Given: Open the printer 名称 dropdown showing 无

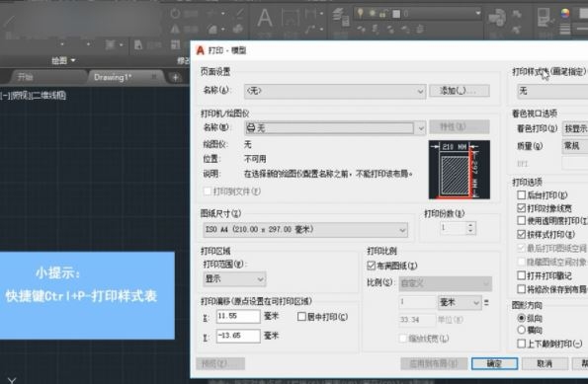Looking at the screenshot, I should (335, 128).
